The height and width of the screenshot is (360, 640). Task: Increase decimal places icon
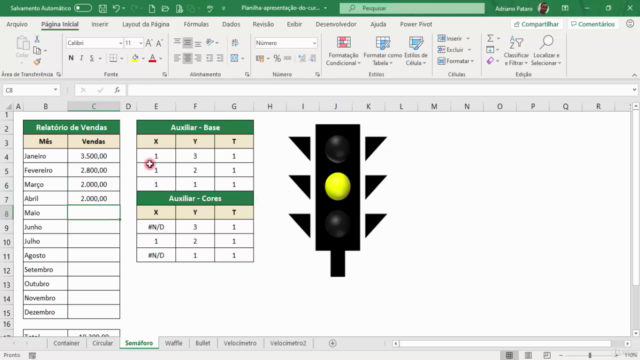[x=302, y=58]
